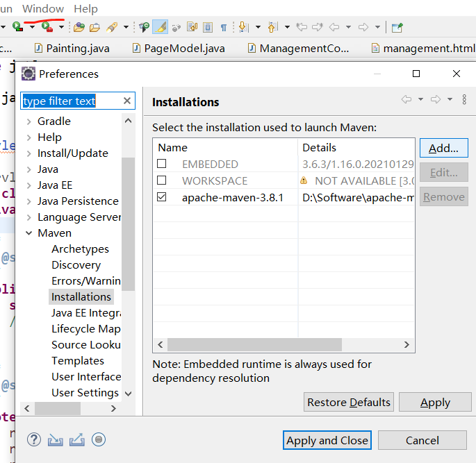Uncheck the apache-maven-3.8.1 checkbox

[161, 197]
